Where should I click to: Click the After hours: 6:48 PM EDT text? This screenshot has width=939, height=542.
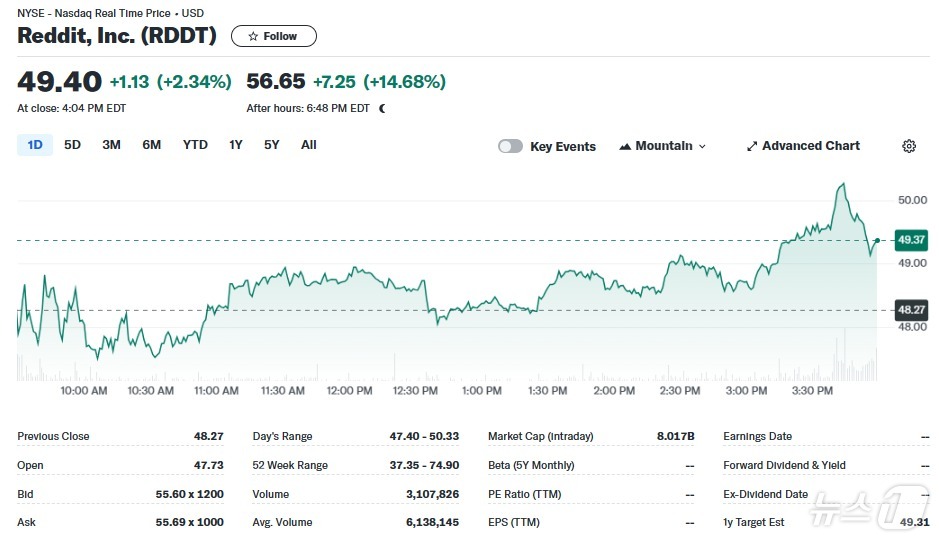(x=308, y=108)
